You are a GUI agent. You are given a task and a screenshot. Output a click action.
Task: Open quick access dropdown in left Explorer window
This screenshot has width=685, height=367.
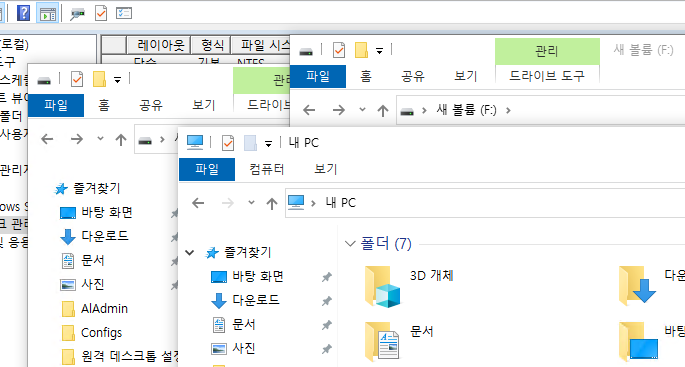[117, 80]
